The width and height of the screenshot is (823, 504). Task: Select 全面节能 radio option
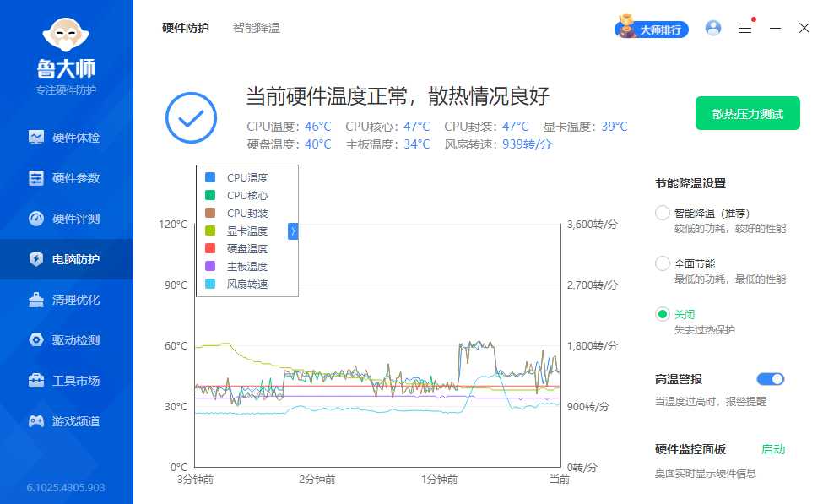pos(663,263)
